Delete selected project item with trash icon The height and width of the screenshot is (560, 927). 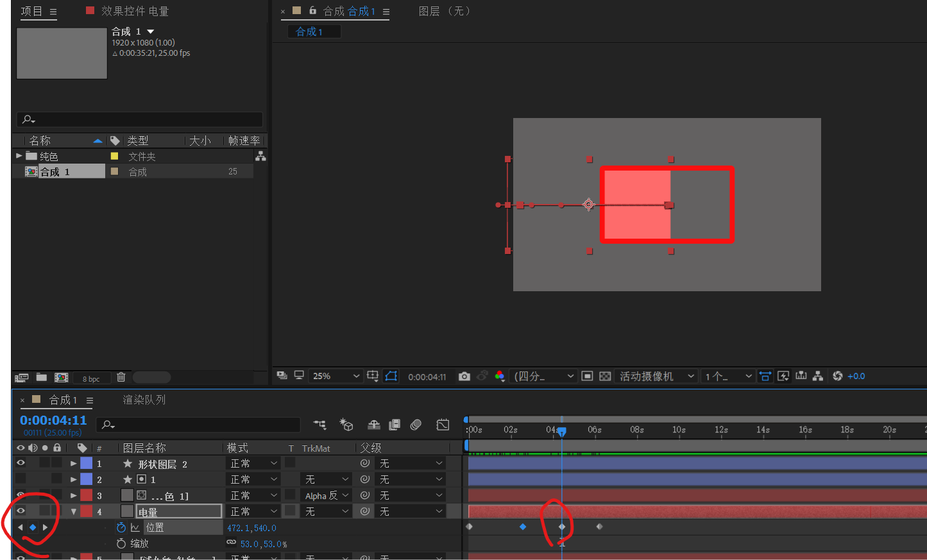click(x=121, y=377)
